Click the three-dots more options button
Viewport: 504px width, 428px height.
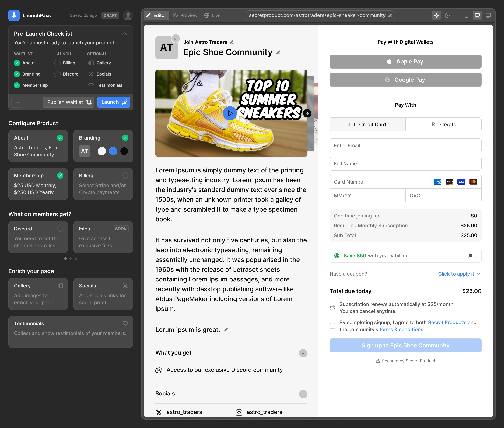pyautogui.click(x=17, y=102)
